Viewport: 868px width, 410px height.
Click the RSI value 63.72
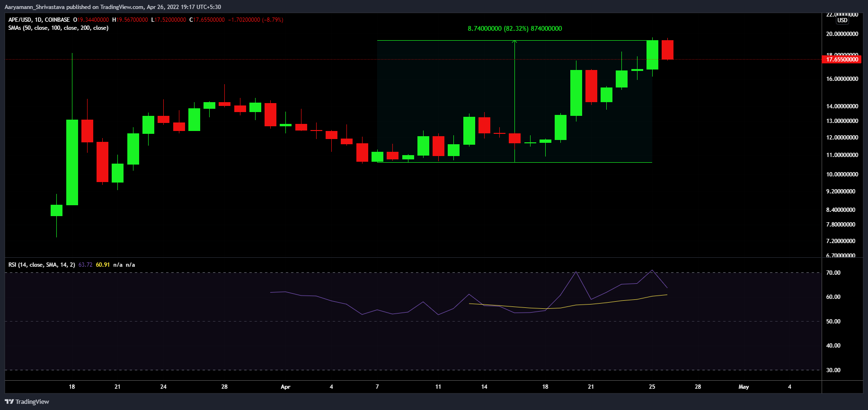(x=85, y=265)
